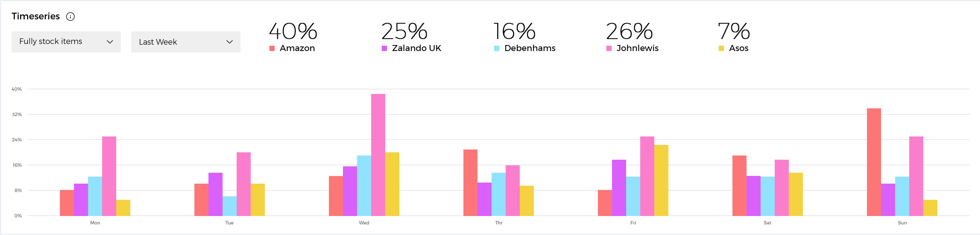Screen dimensions: 980x235
Task: Toggle the Amazon series legend label
Action: (297, 48)
